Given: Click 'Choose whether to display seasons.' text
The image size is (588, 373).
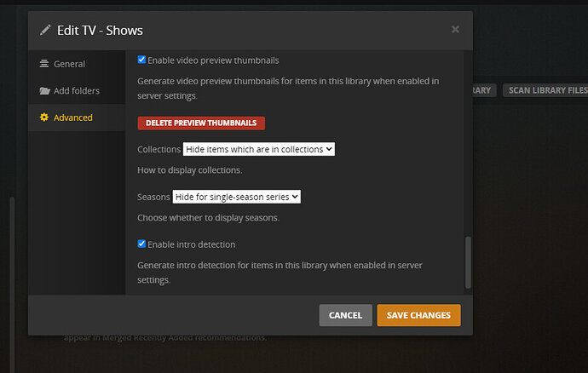Looking at the screenshot, I should click(208, 218).
